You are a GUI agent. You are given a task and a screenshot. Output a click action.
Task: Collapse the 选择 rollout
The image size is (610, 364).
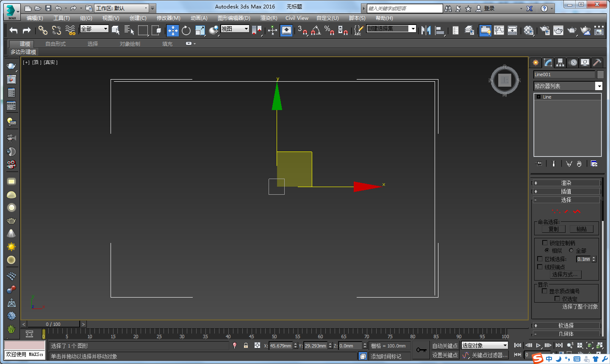tap(566, 200)
